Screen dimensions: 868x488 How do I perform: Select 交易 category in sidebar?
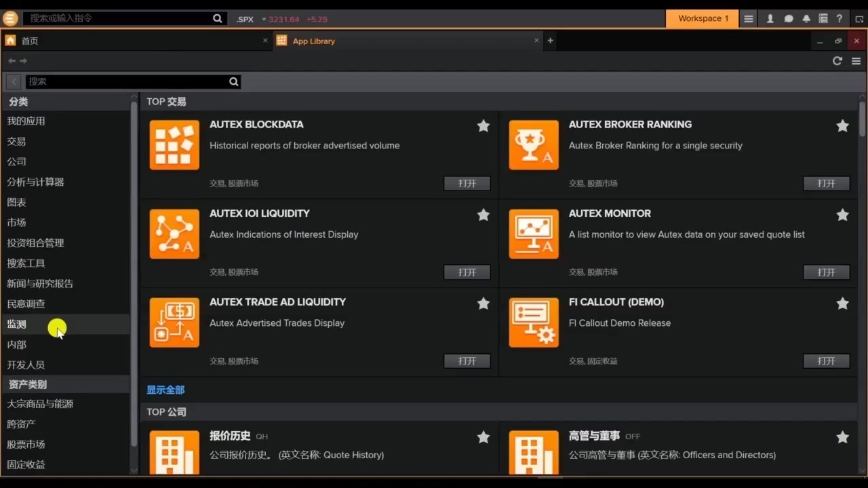64,141
